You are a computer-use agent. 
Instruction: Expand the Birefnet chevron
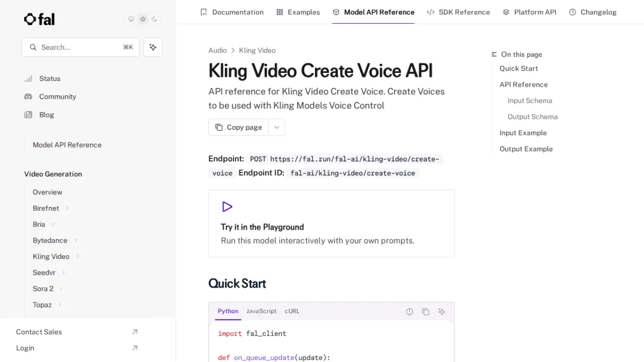(67, 208)
